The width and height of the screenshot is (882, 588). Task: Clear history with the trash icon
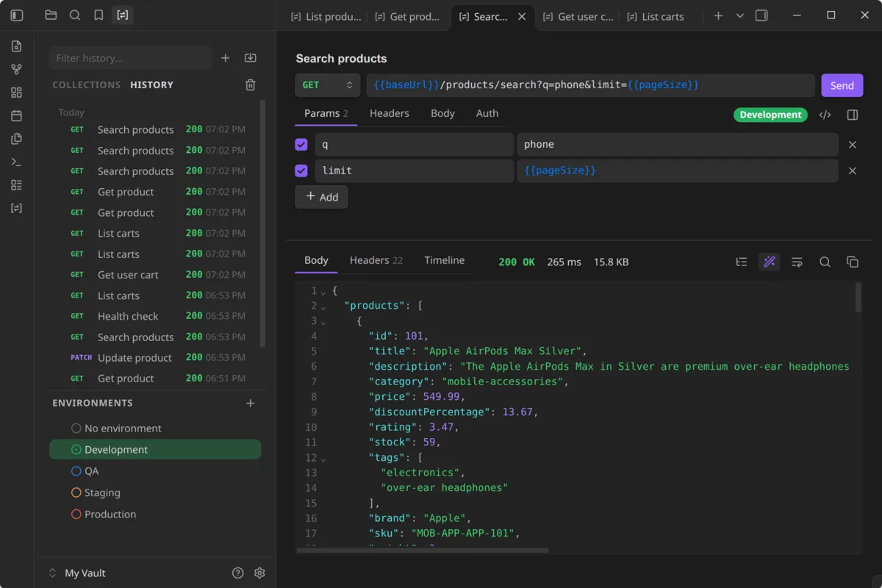(250, 85)
